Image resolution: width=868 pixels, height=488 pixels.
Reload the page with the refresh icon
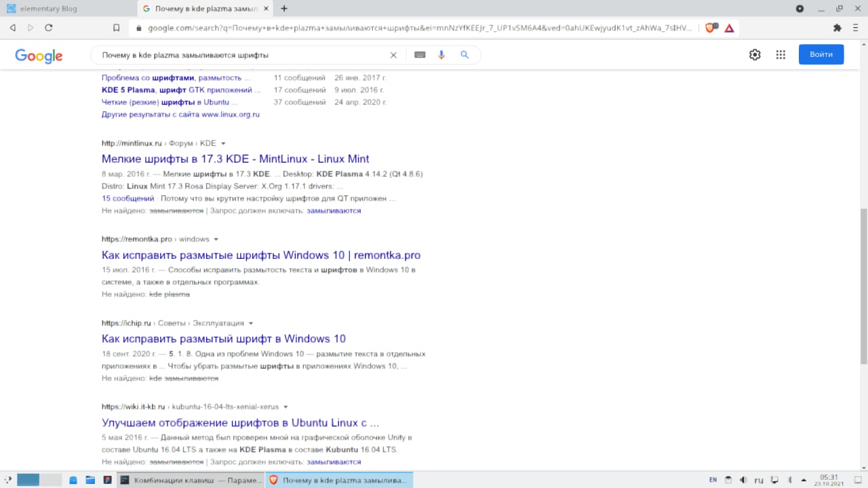(x=49, y=28)
